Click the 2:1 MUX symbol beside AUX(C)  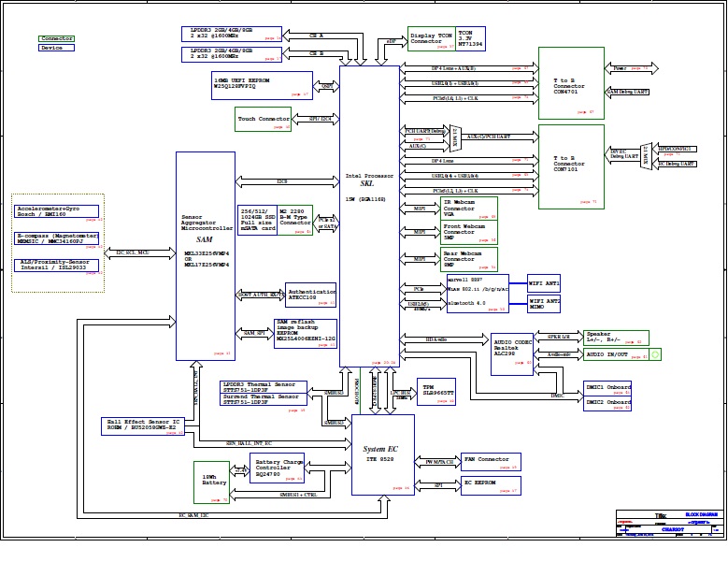click(x=456, y=139)
